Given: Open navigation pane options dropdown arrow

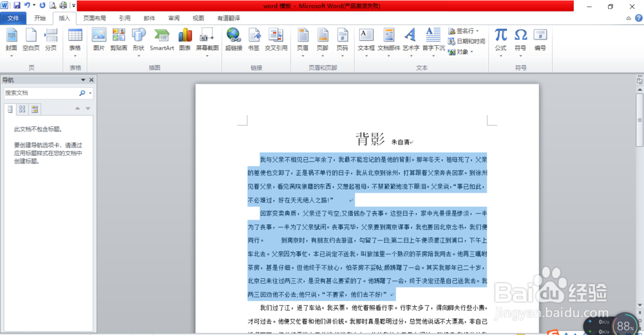Looking at the screenshot, I should coord(83,80).
